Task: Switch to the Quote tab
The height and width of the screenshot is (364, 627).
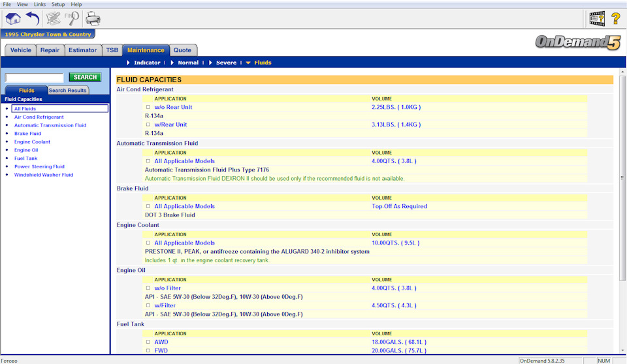Action: point(182,50)
